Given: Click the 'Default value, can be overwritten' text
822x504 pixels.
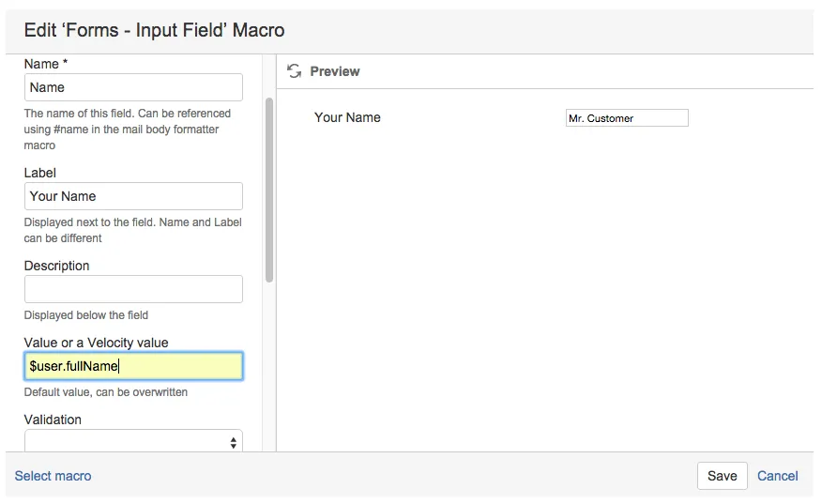Looking at the screenshot, I should pos(106,392).
